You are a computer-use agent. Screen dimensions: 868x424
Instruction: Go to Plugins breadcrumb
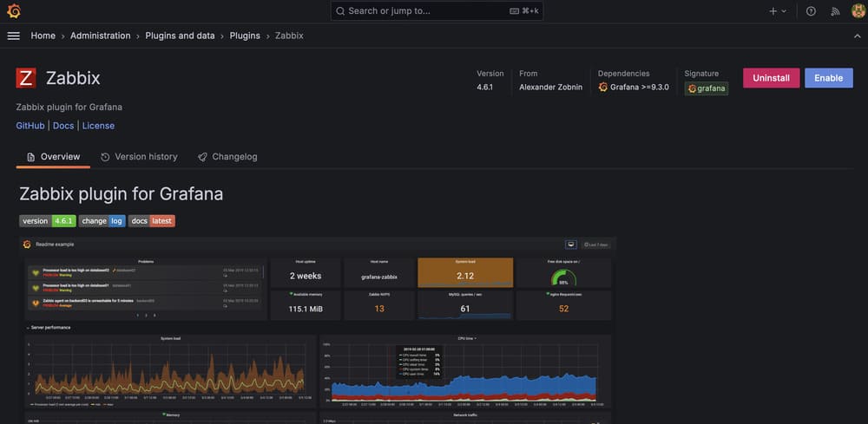pyautogui.click(x=245, y=36)
